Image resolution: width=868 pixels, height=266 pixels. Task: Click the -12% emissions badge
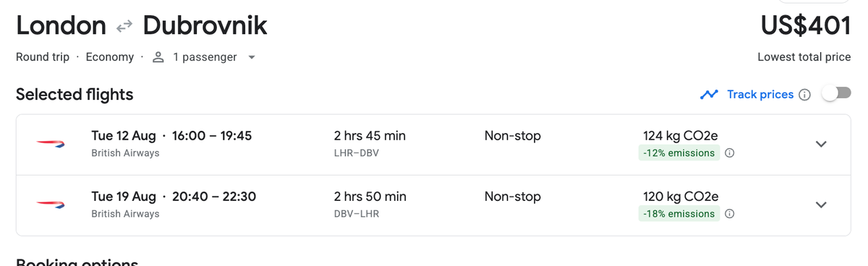click(x=679, y=153)
